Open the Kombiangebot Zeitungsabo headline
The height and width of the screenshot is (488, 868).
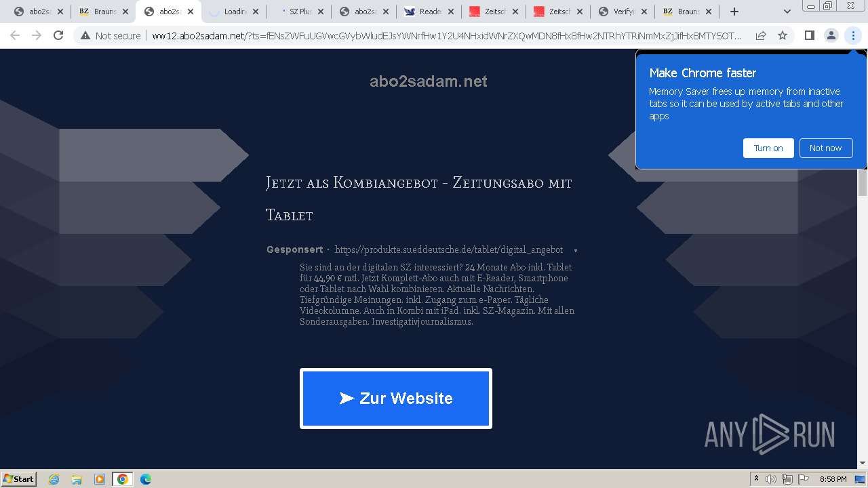coord(419,199)
